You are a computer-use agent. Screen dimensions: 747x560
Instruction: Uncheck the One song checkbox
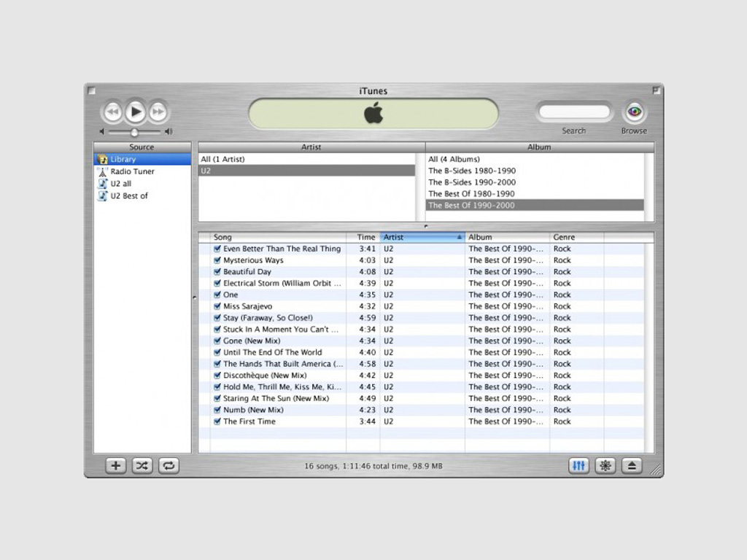217,295
